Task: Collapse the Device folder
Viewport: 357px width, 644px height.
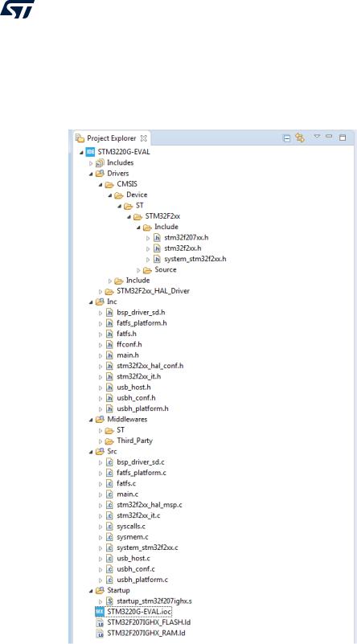Action: pos(110,195)
